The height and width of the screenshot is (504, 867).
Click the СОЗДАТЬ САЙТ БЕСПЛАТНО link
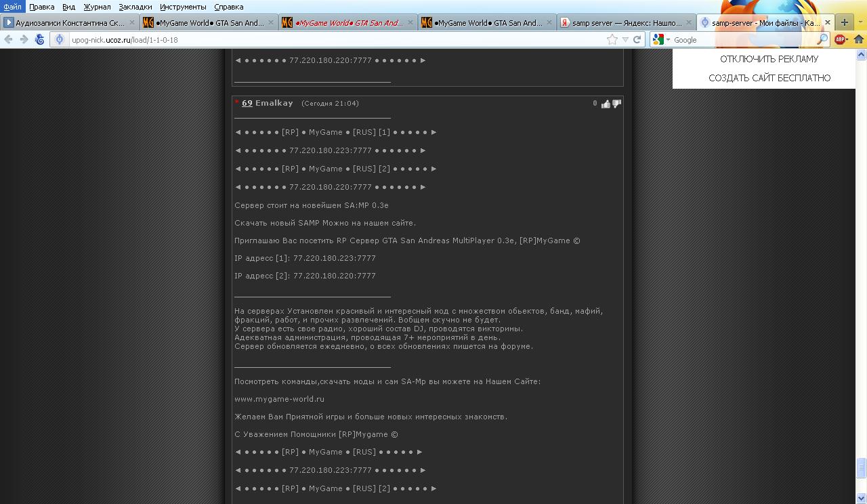point(769,78)
